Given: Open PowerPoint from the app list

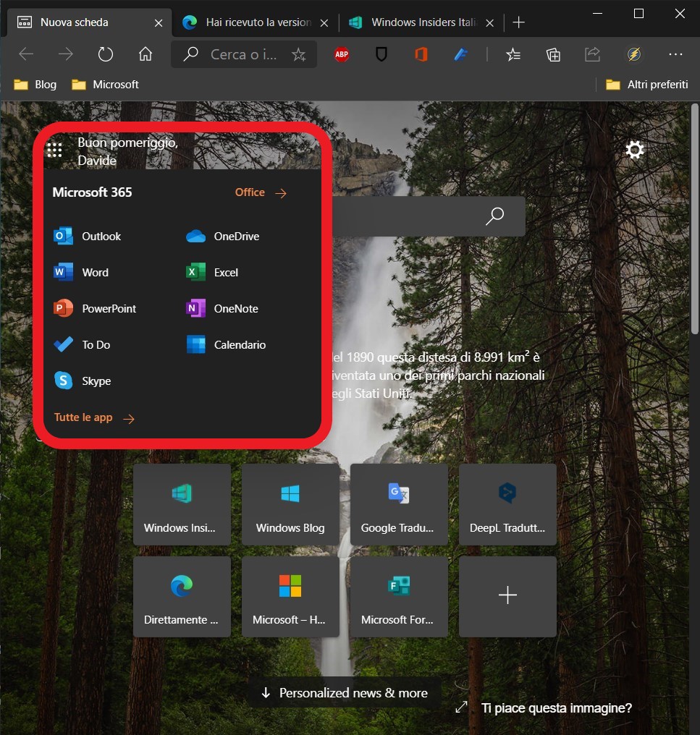Looking at the screenshot, I should [x=95, y=308].
